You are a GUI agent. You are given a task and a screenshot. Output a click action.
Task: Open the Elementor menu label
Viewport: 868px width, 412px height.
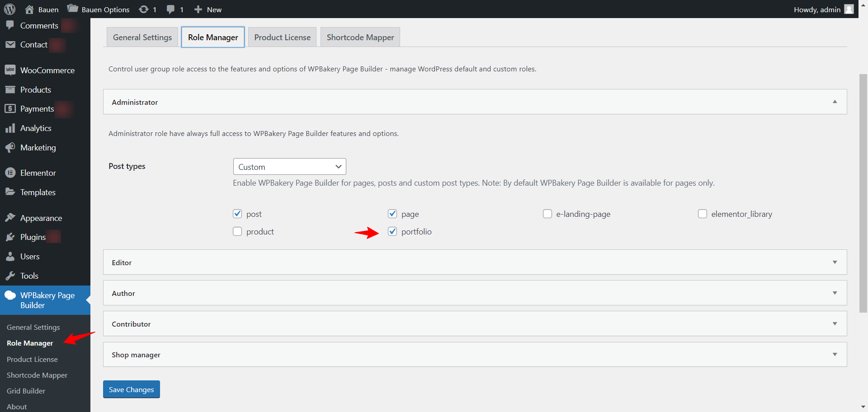click(x=38, y=173)
